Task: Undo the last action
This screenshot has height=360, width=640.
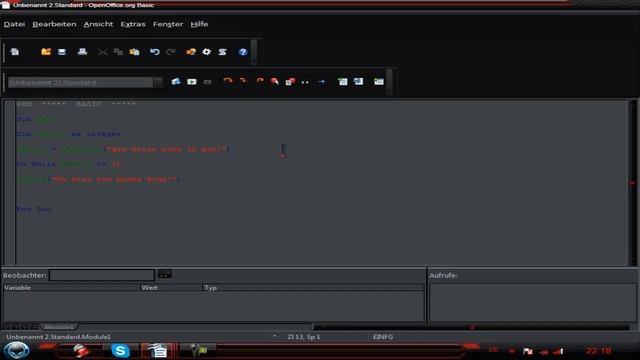Action: (155, 52)
